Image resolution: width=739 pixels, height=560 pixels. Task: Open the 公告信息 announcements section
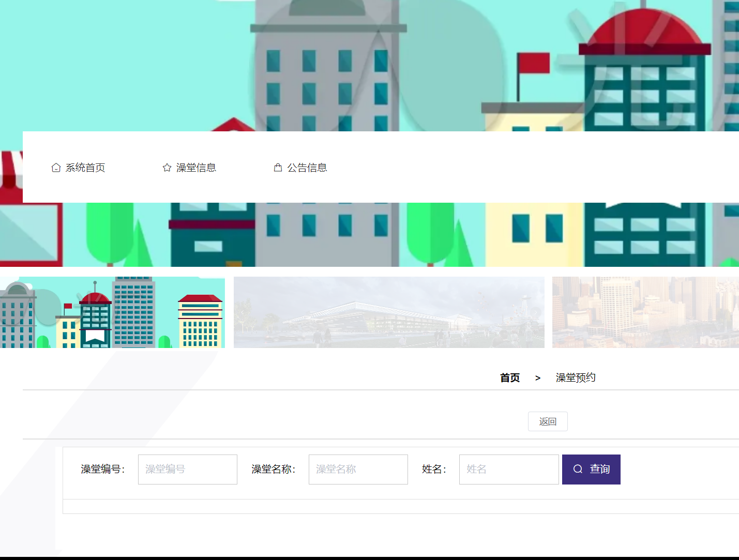[307, 167]
